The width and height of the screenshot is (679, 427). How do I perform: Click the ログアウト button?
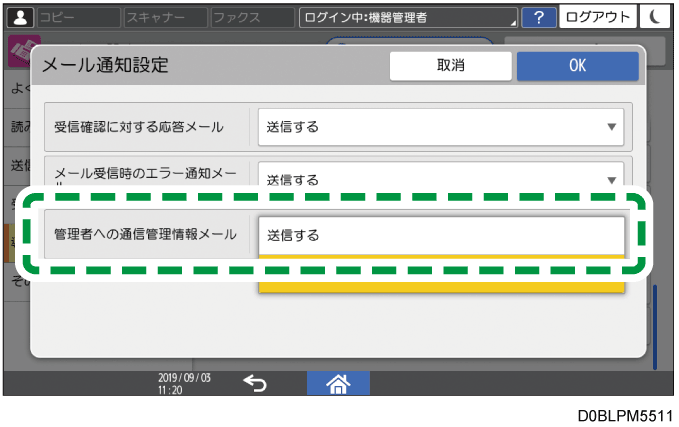coord(598,17)
